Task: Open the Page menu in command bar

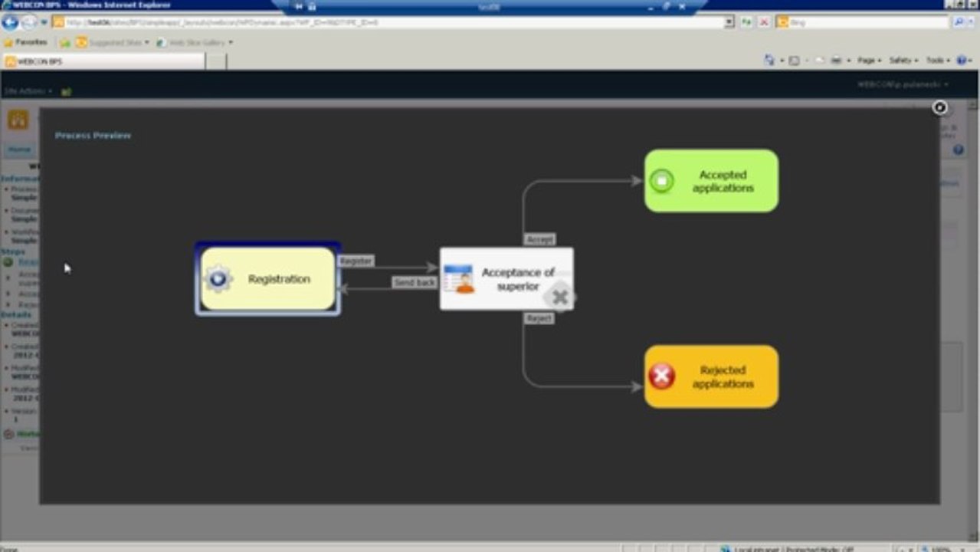Action: (x=869, y=60)
